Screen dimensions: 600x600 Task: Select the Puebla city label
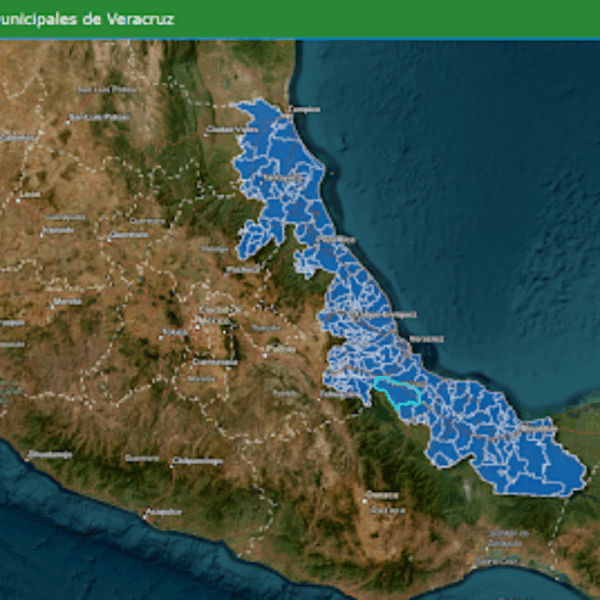282,350
